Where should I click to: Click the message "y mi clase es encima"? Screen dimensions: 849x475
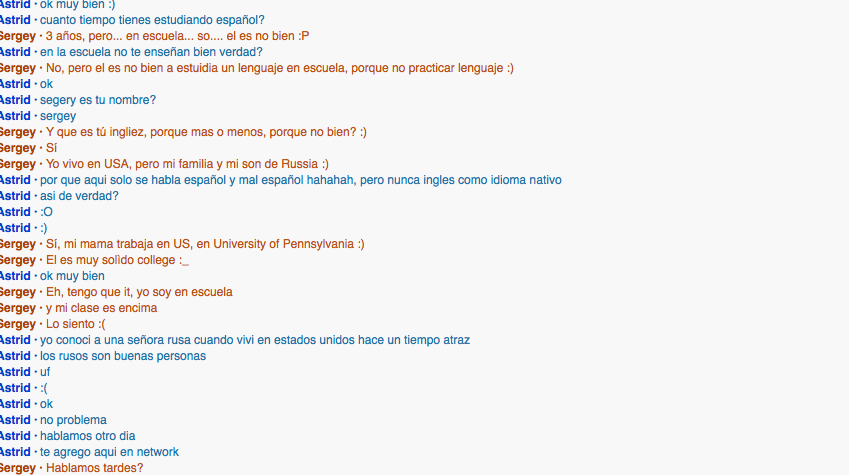tap(101, 308)
